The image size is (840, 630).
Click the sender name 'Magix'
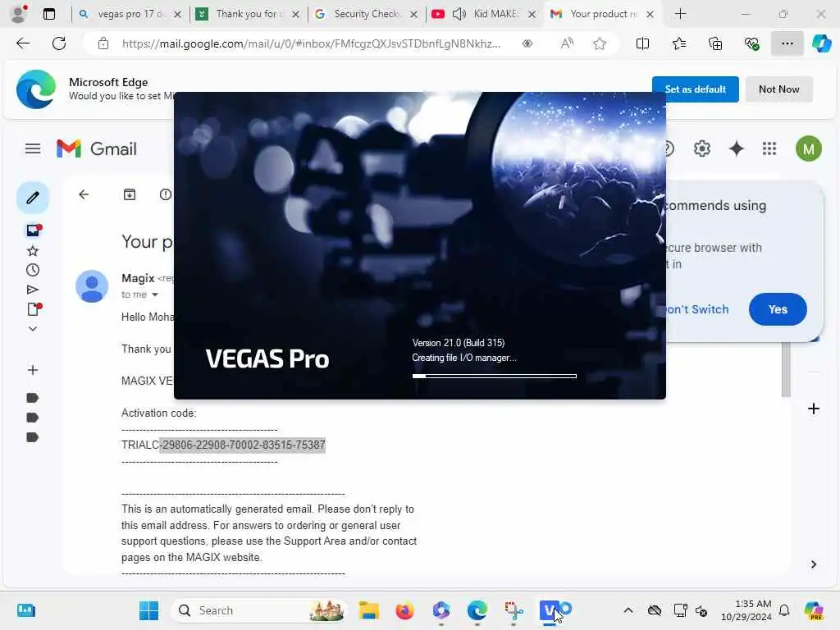(x=138, y=278)
